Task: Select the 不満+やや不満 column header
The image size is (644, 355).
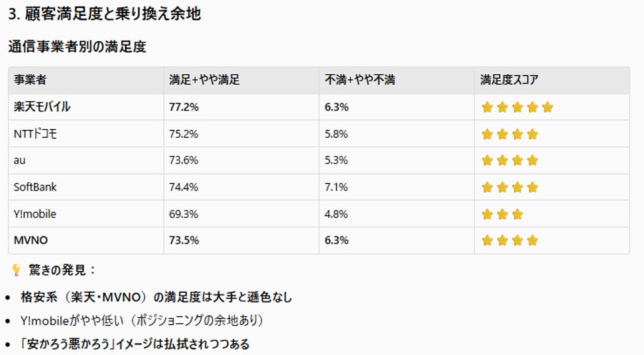Action: pyautogui.click(x=359, y=80)
